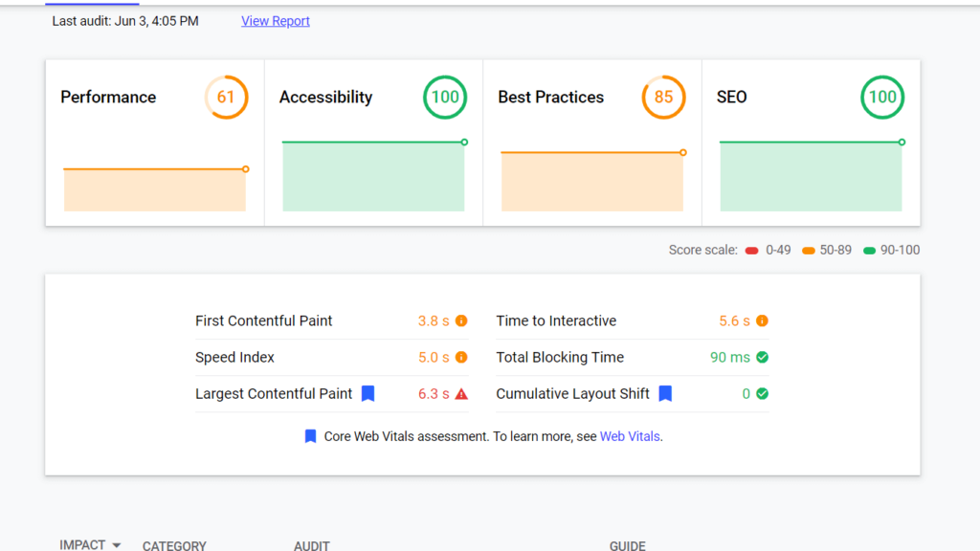
Task: Click the Speed Index label
Action: [234, 357]
